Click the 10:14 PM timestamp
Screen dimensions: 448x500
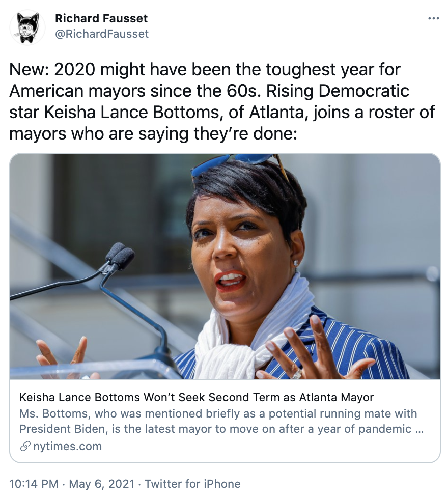pos(34,484)
